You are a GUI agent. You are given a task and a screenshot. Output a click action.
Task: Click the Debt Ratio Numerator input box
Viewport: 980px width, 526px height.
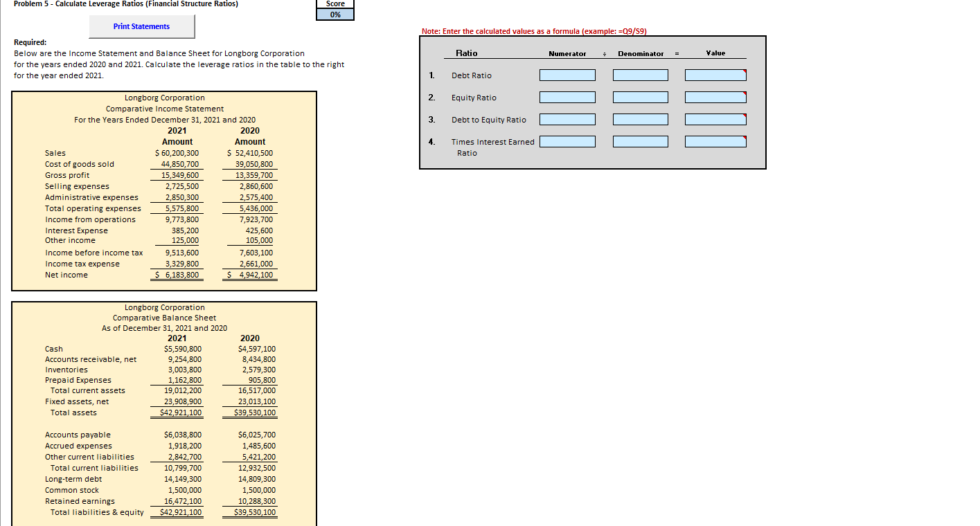click(x=567, y=75)
